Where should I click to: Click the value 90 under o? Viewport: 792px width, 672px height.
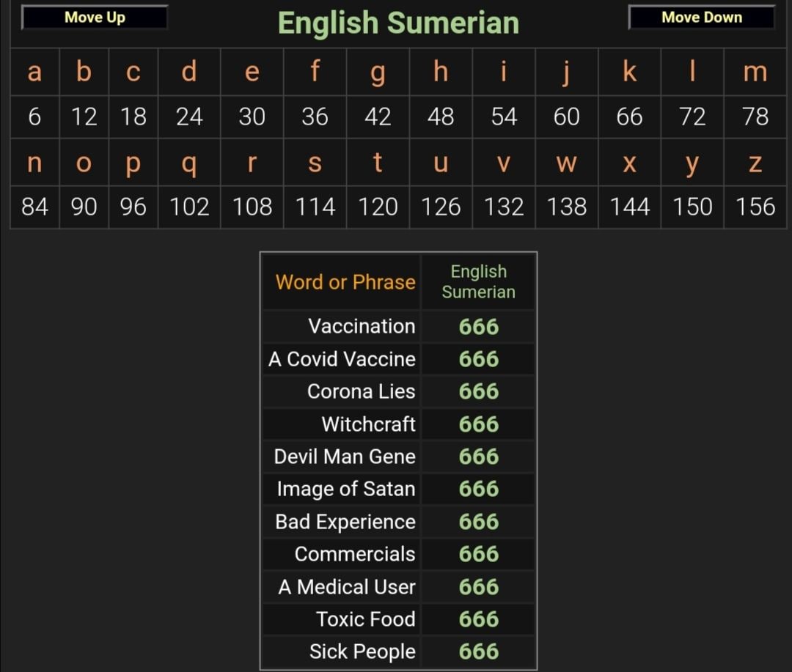(x=84, y=207)
